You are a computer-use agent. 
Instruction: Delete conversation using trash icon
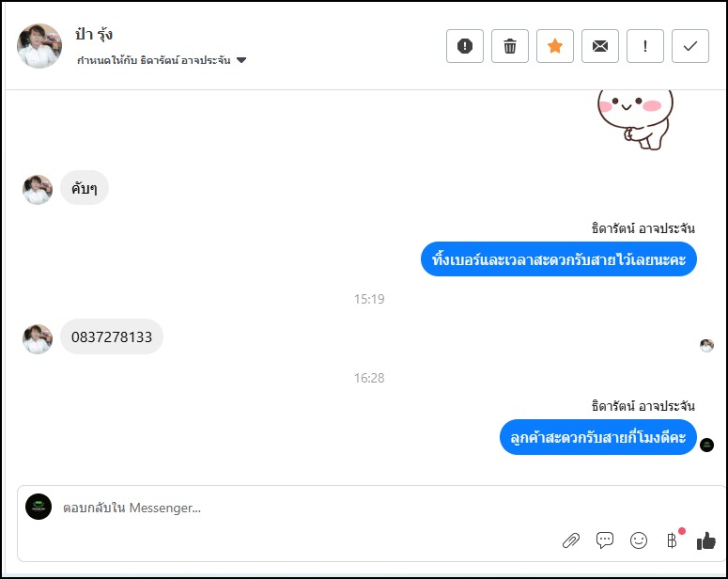tap(510, 46)
